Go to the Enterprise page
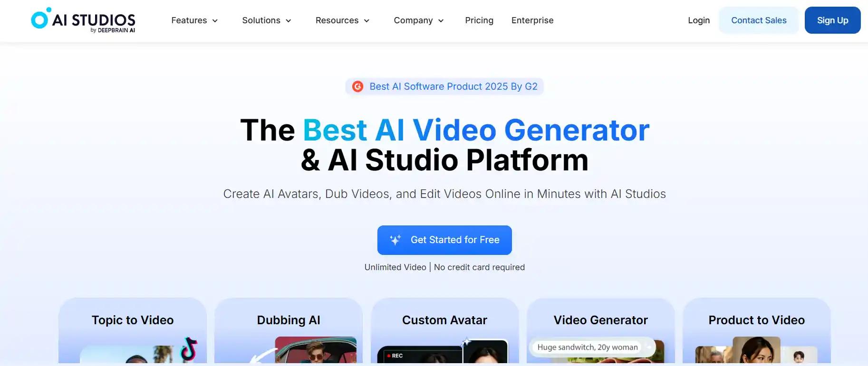This screenshot has width=868, height=366. click(532, 20)
